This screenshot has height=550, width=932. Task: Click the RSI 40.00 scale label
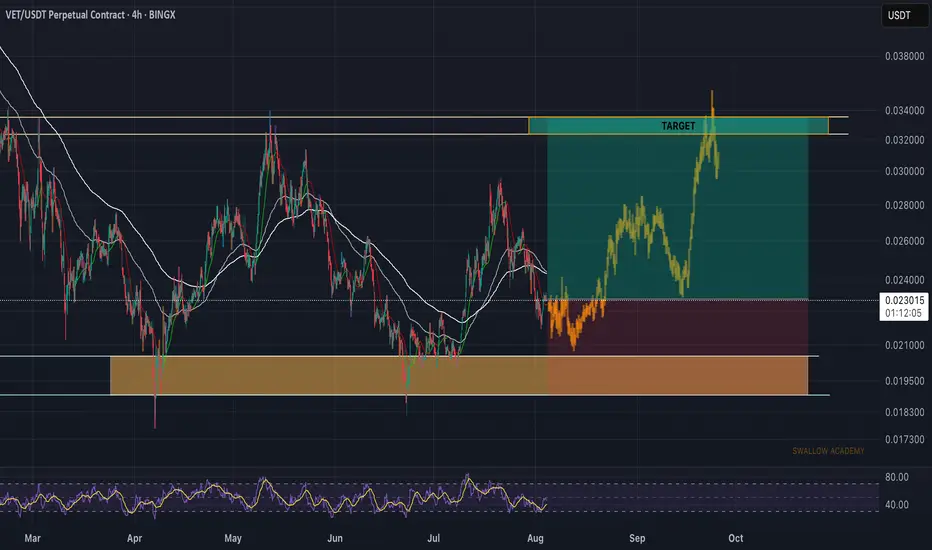click(x=896, y=505)
